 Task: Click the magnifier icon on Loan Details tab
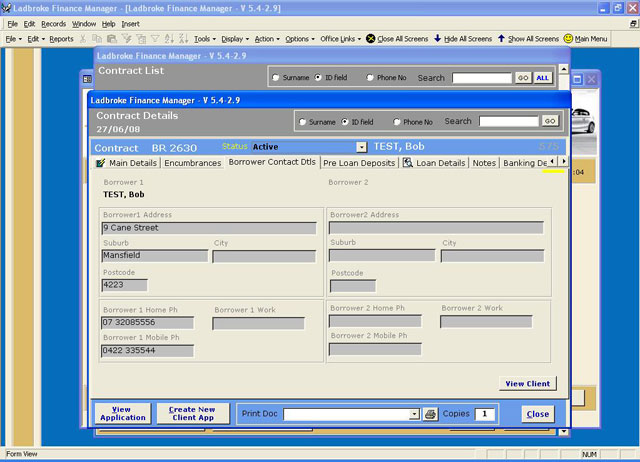pos(407,162)
